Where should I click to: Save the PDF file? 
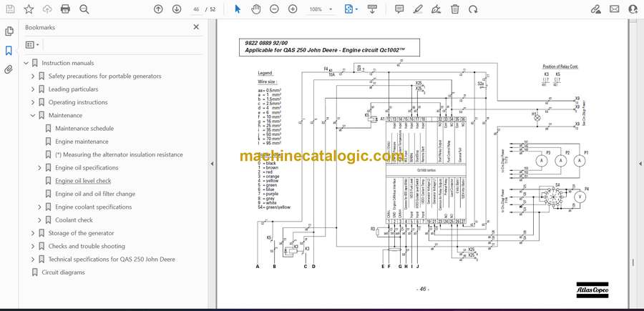tap(10, 9)
